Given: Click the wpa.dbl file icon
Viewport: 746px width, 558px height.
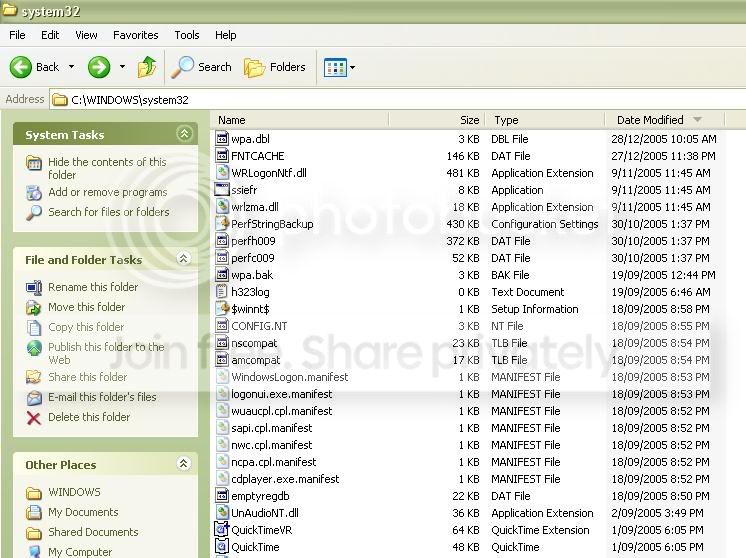Looking at the screenshot, I should click(x=222, y=138).
